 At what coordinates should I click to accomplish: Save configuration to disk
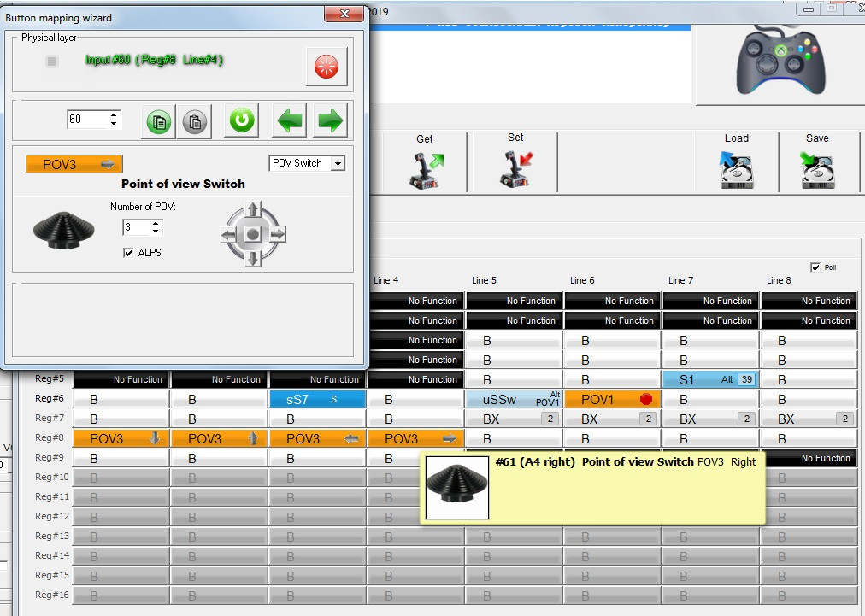click(x=817, y=163)
